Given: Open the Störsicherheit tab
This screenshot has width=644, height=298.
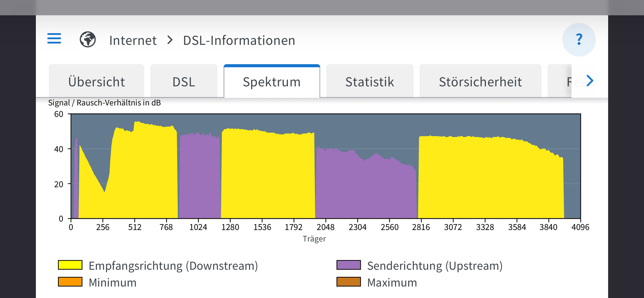Looking at the screenshot, I should [x=480, y=82].
